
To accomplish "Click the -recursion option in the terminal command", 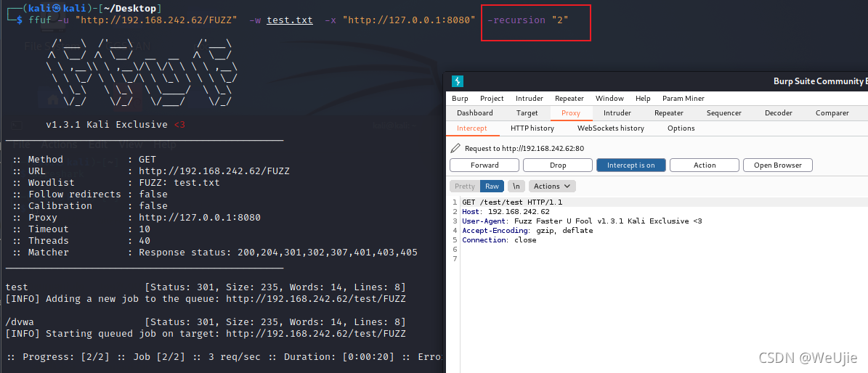I will pos(516,20).
